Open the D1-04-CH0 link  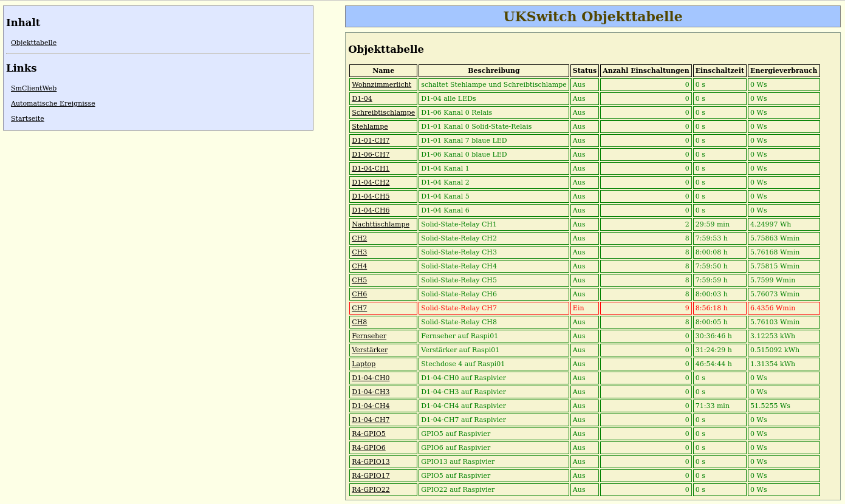pos(371,378)
